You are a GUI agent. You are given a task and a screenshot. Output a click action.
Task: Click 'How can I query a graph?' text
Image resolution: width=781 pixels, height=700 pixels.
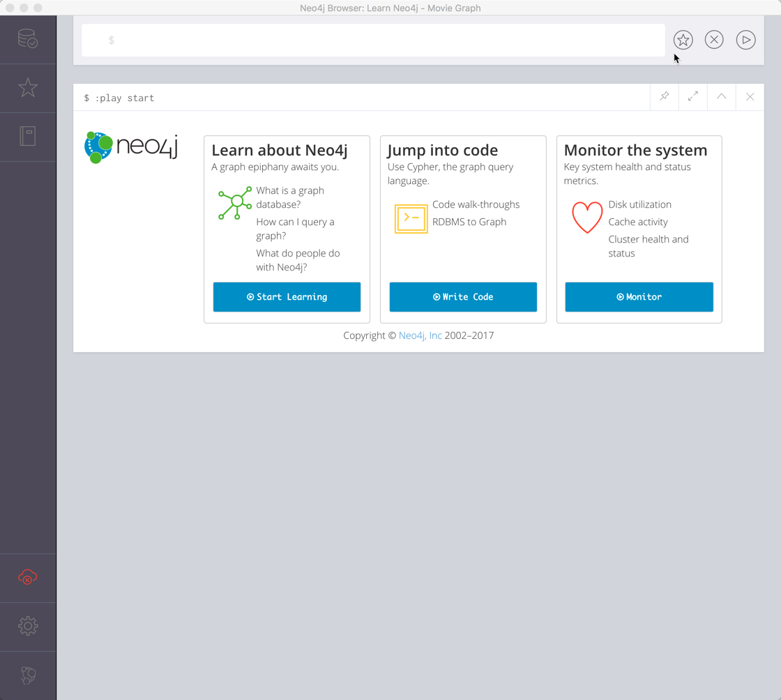tap(295, 229)
